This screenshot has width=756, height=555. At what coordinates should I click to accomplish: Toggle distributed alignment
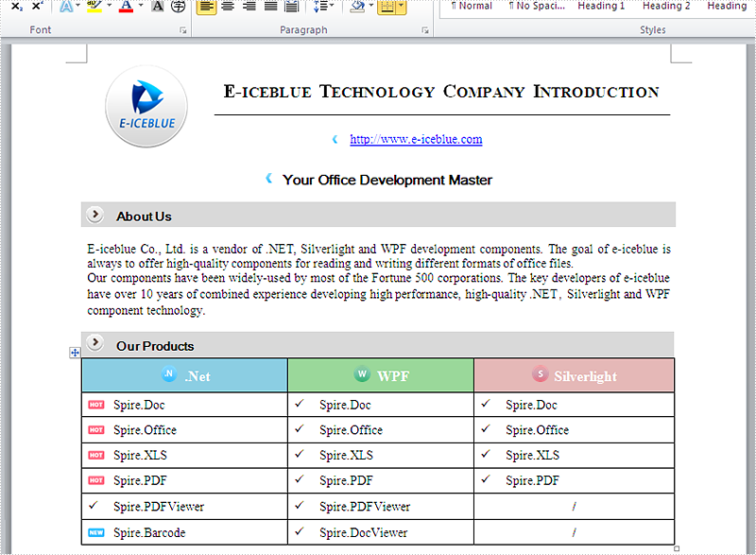coord(292,7)
